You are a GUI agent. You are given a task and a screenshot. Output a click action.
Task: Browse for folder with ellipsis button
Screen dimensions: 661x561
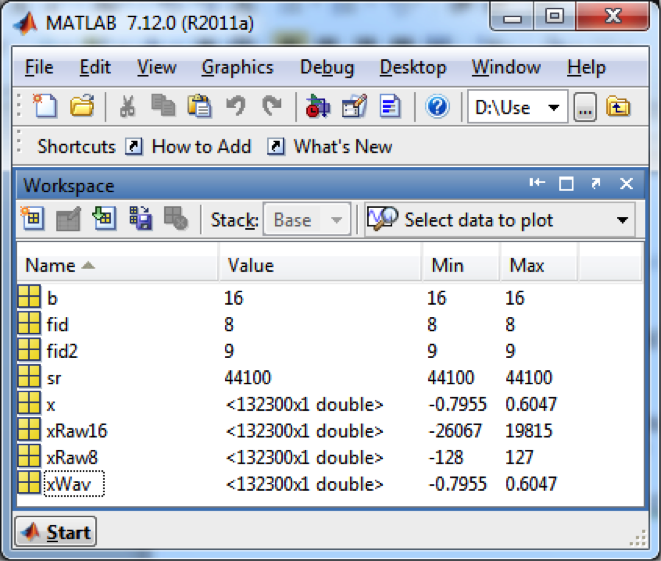(585, 107)
